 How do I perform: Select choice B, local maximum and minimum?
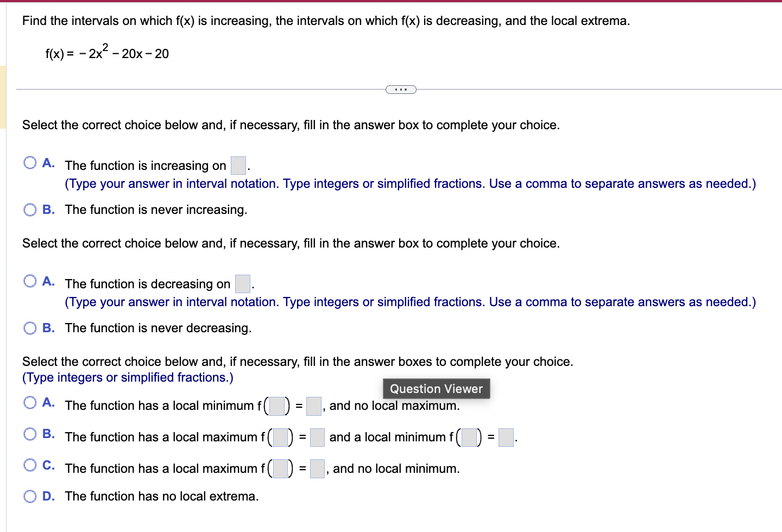coord(30,434)
